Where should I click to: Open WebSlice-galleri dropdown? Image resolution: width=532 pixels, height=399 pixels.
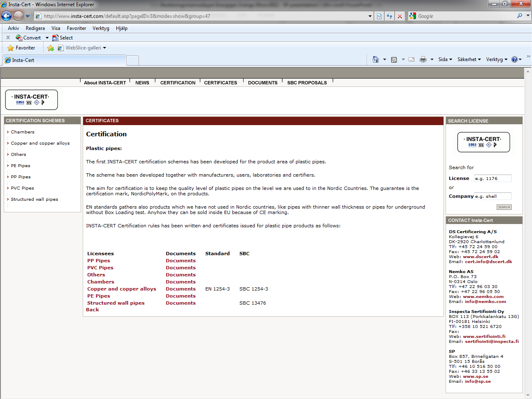(x=82, y=48)
